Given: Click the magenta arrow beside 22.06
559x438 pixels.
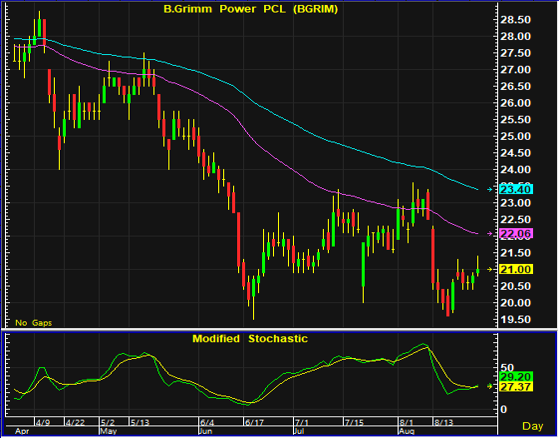Looking at the screenshot, I should coord(490,234).
